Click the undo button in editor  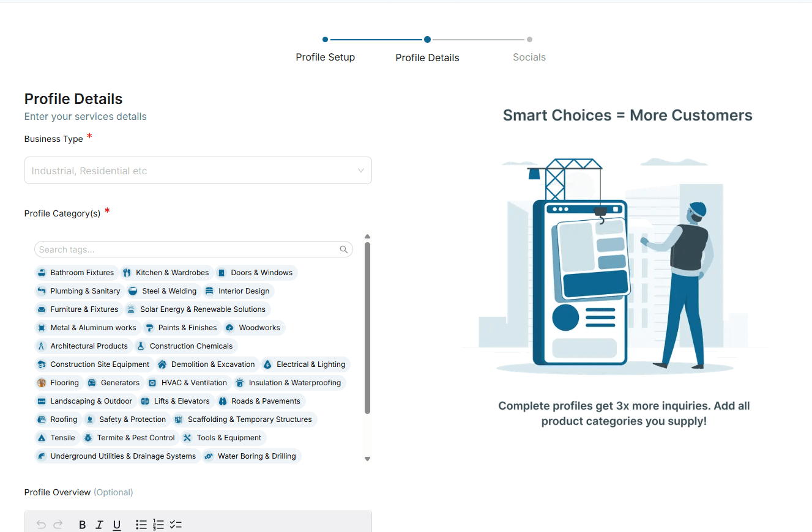41,525
